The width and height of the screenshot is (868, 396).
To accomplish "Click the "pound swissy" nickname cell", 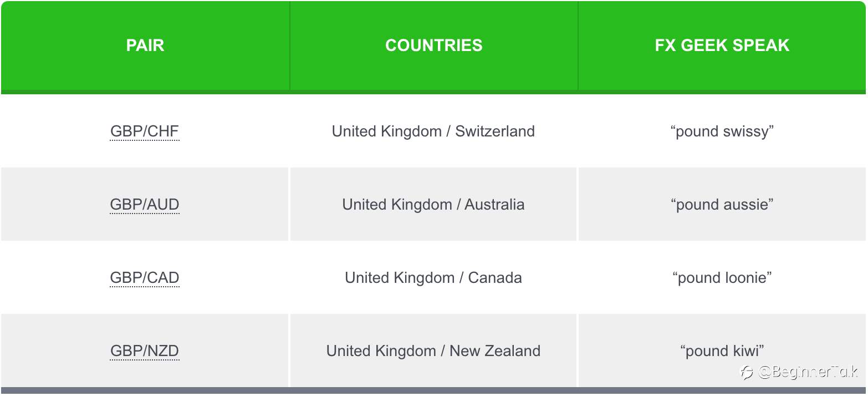I will click(x=722, y=131).
